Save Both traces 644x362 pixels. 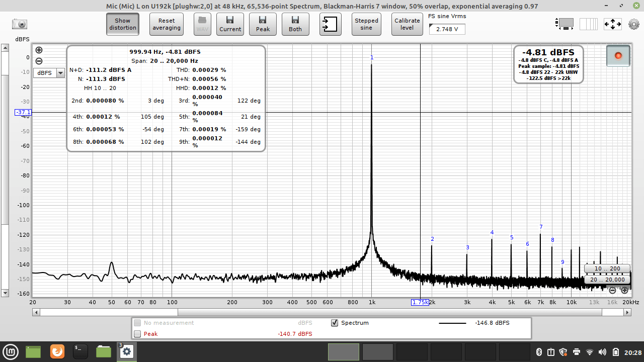click(x=295, y=24)
